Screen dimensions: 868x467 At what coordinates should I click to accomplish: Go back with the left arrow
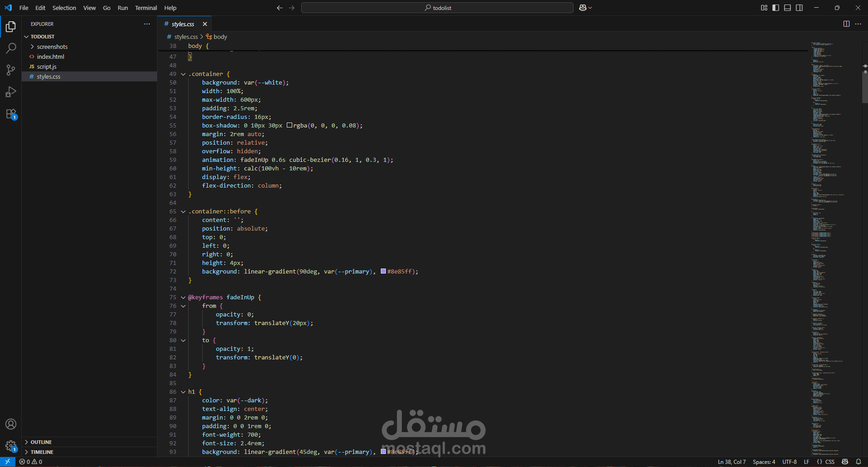[x=280, y=8]
